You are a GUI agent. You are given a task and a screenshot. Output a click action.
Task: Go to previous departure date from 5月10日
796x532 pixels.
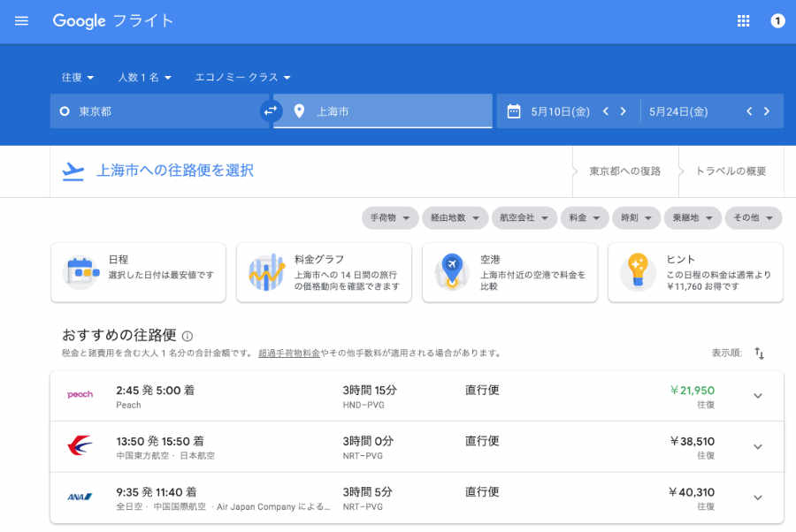coord(605,111)
